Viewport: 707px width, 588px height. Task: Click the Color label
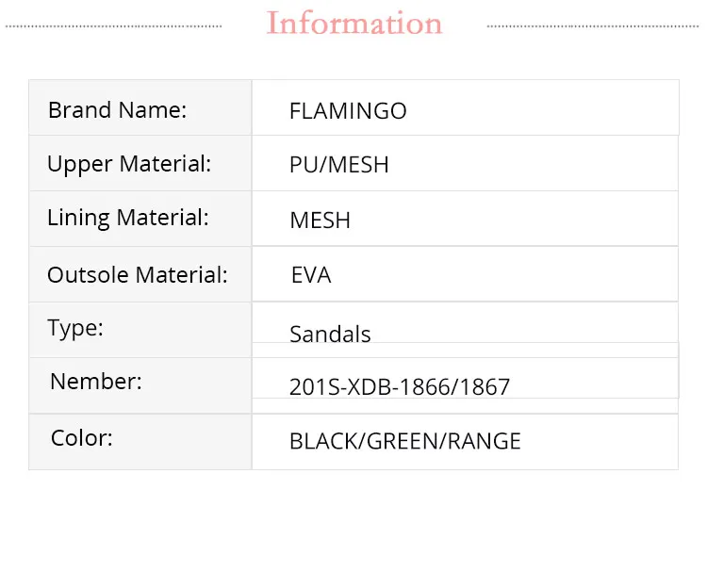[x=82, y=438]
